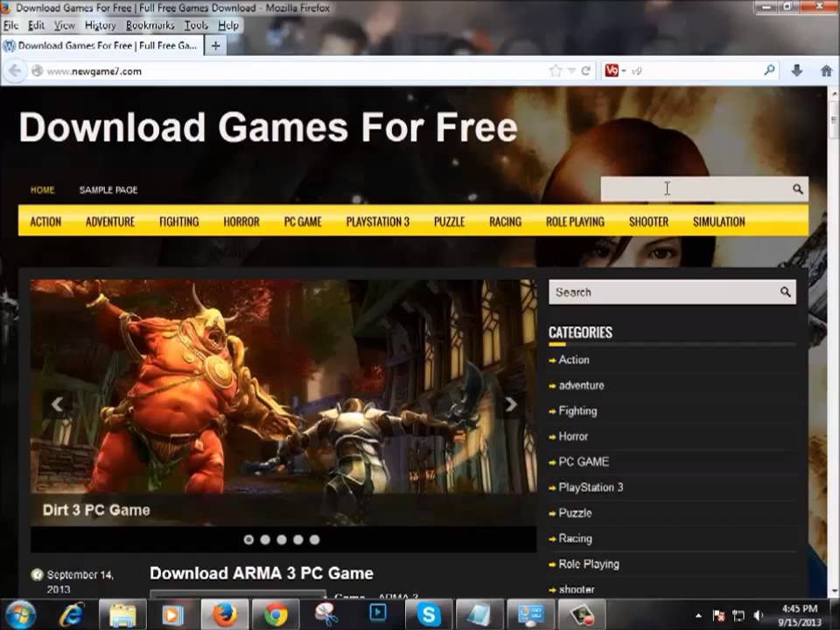Image resolution: width=840 pixels, height=630 pixels.
Task: Open the ROLE PLAYING yellow bar item
Action: (575, 221)
